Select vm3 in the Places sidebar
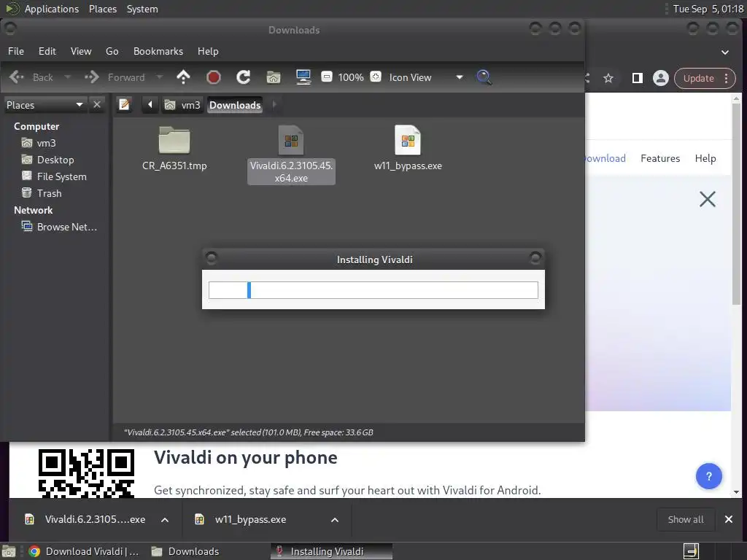Screen dimensions: 747x560 click(46, 143)
